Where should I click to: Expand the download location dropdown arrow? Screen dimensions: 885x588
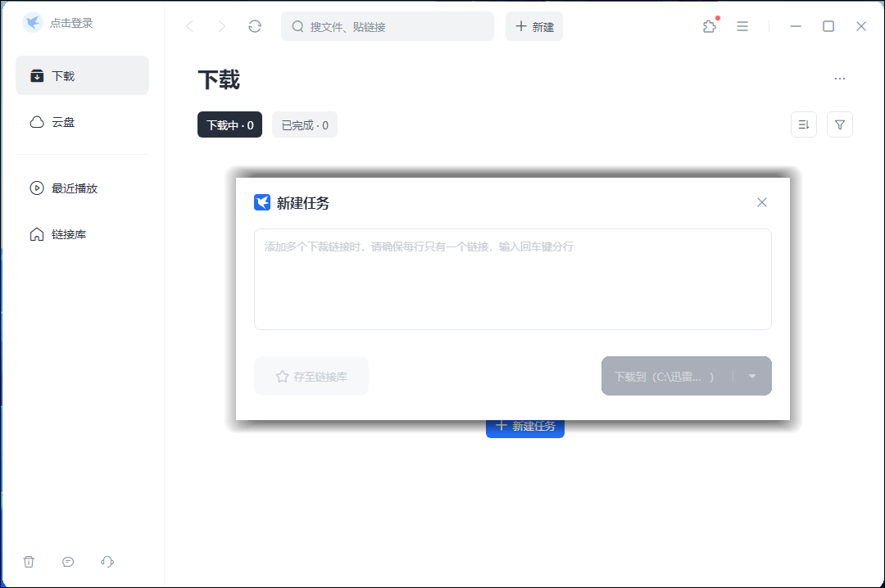(x=752, y=376)
